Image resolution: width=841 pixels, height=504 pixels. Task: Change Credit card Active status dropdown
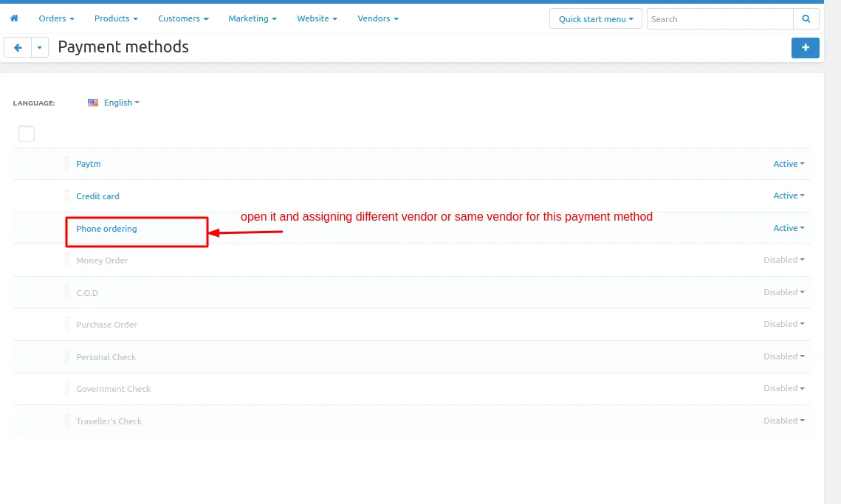point(789,196)
